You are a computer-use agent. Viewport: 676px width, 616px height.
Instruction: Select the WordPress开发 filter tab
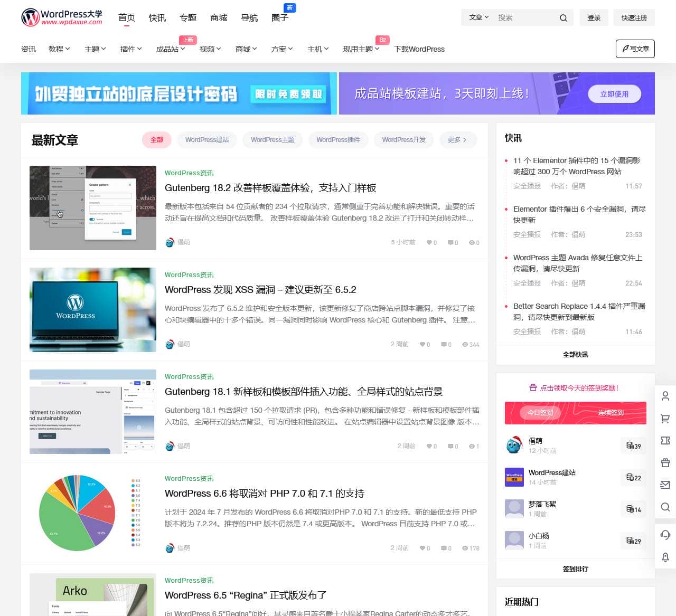coord(403,140)
